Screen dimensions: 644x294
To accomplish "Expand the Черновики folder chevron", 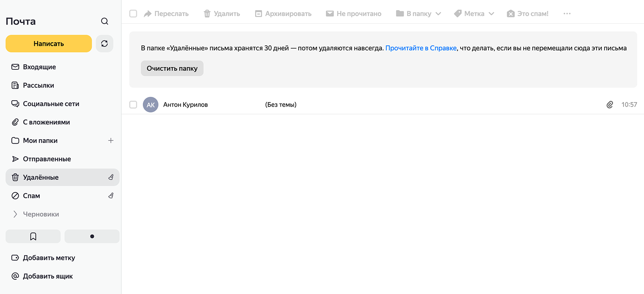I will [x=15, y=214].
